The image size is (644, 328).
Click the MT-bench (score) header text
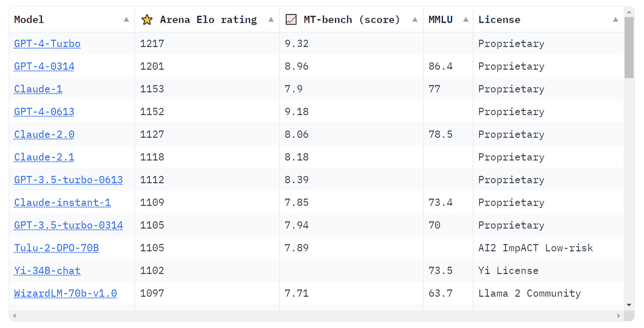tap(352, 19)
